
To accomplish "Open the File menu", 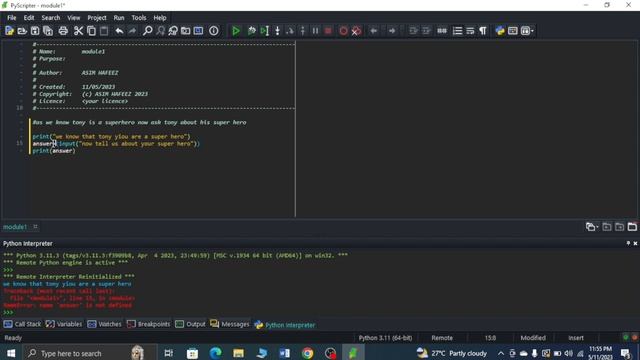I will [x=11, y=18].
